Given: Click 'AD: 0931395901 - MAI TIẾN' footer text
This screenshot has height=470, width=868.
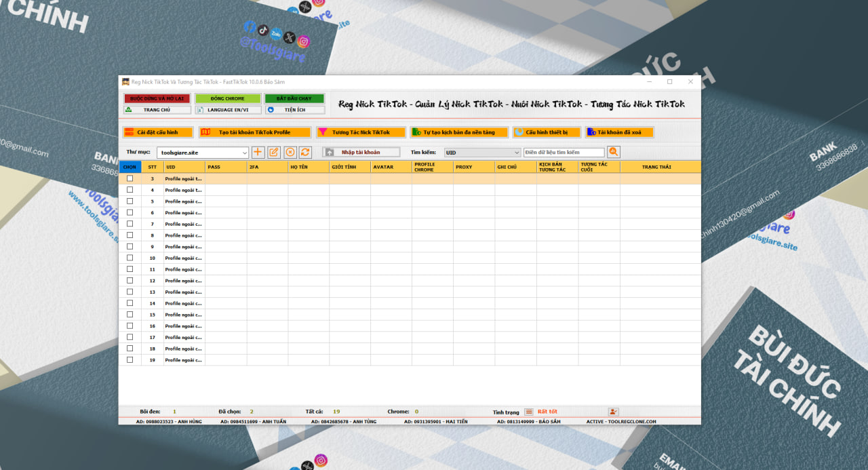Looking at the screenshot, I should [436, 421].
